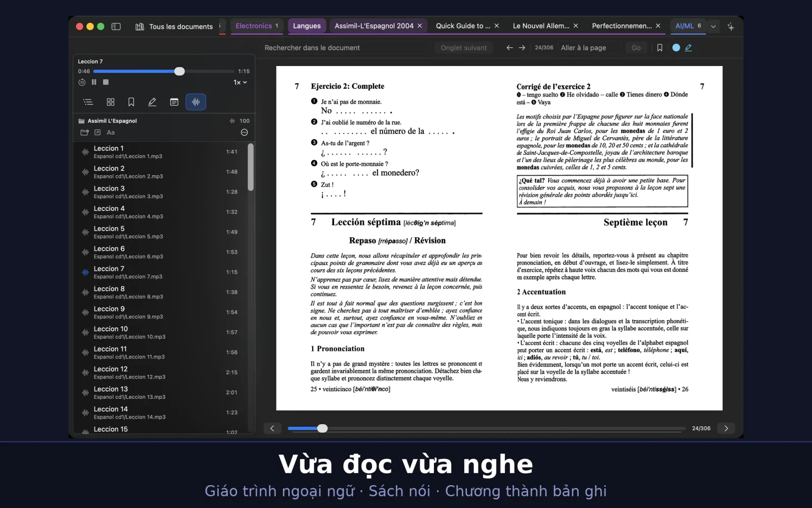Open the Electronics tab group
This screenshot has height=508, width=812.
click(257, 26)
